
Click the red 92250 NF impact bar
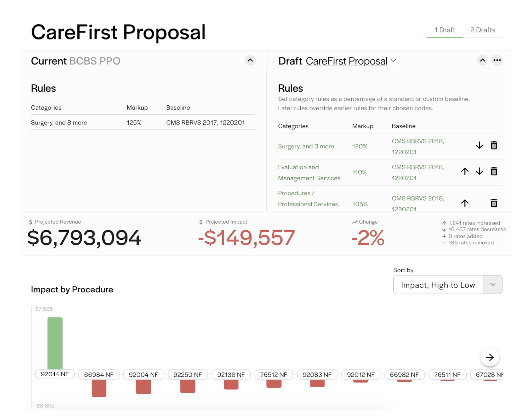point(188,386)
